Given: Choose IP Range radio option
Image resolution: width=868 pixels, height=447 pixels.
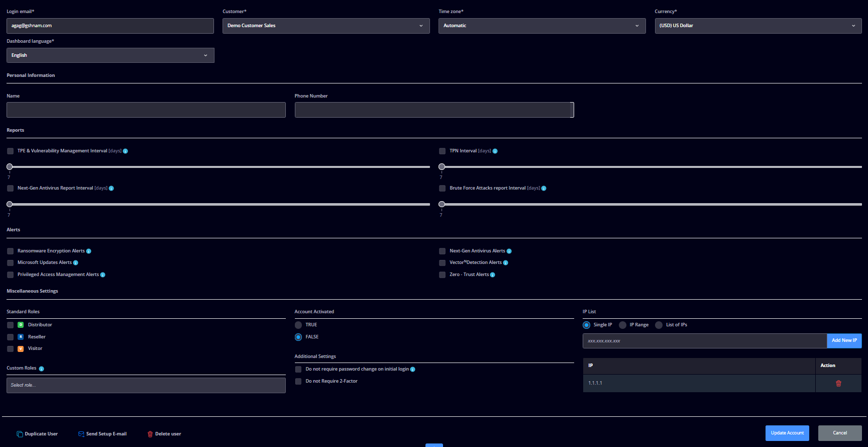Looking at the screenshot, I should click(623, 325).
